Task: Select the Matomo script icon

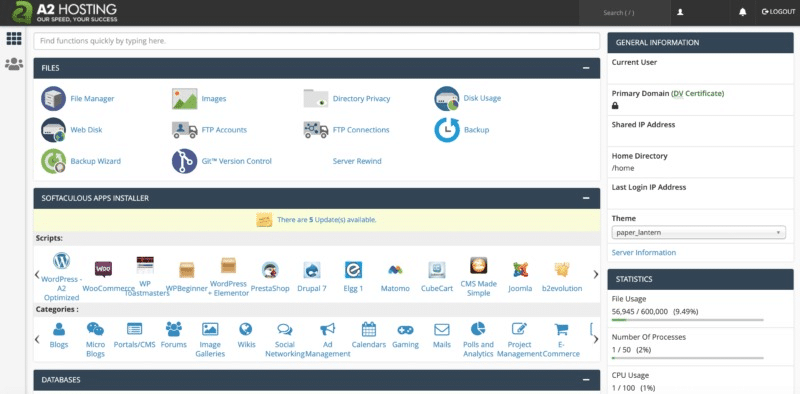Action: point(395,269)
